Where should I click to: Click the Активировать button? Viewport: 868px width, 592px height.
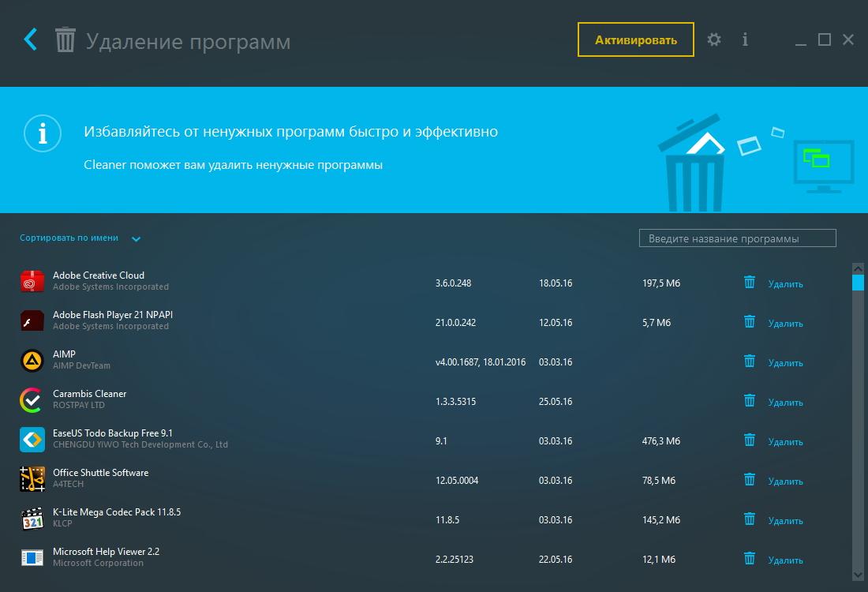pos(635,39)
